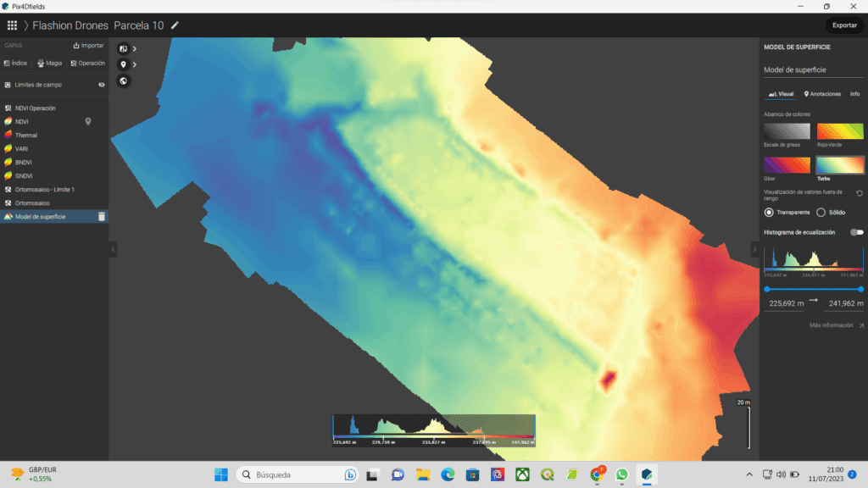Viewport: 868px width, 488px height.
Task: Toggle visibility of Límites de campo
Action: (102, 85)
